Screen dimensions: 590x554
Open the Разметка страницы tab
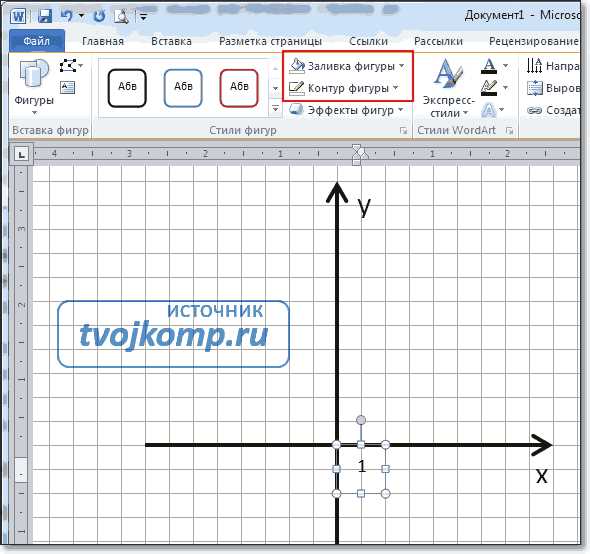click(271, 41)
